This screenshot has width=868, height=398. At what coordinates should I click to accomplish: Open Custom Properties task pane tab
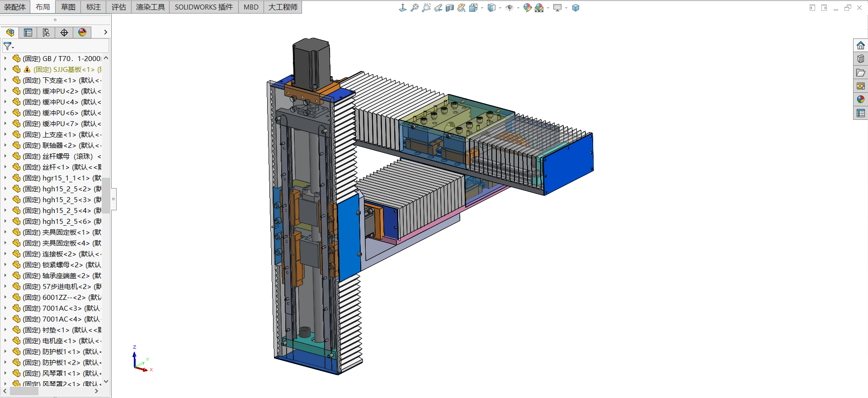click(861, 113)
